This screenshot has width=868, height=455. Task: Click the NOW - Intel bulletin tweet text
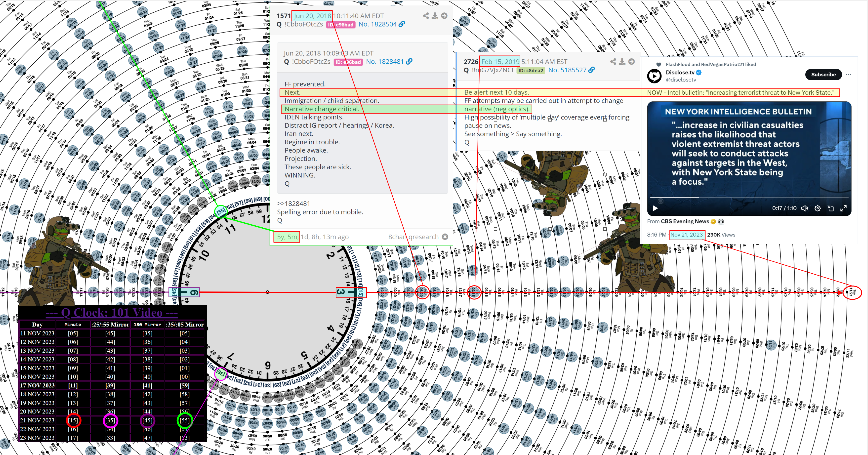tap(740, 92)
